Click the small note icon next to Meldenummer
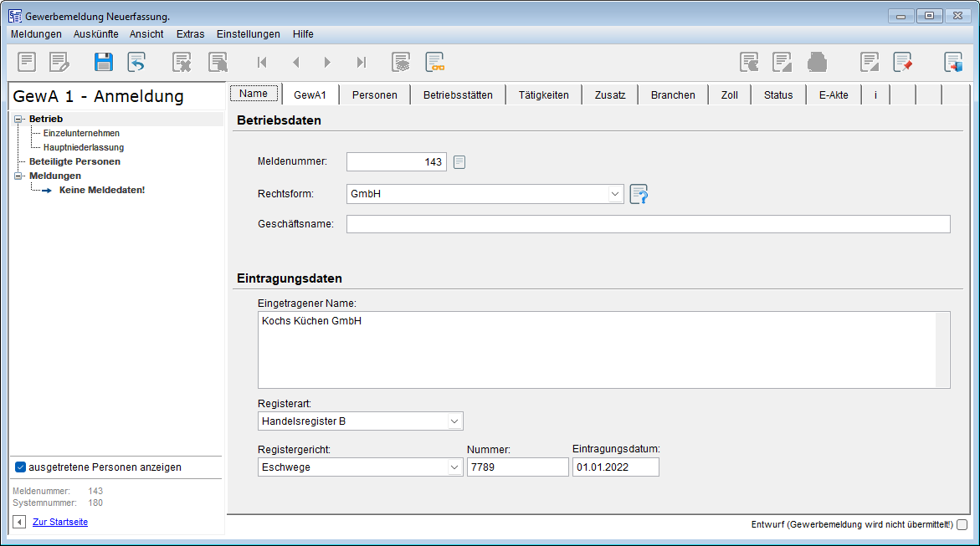Image resolution: width=980 pixels, height=546 pixels. pos(459,162)
